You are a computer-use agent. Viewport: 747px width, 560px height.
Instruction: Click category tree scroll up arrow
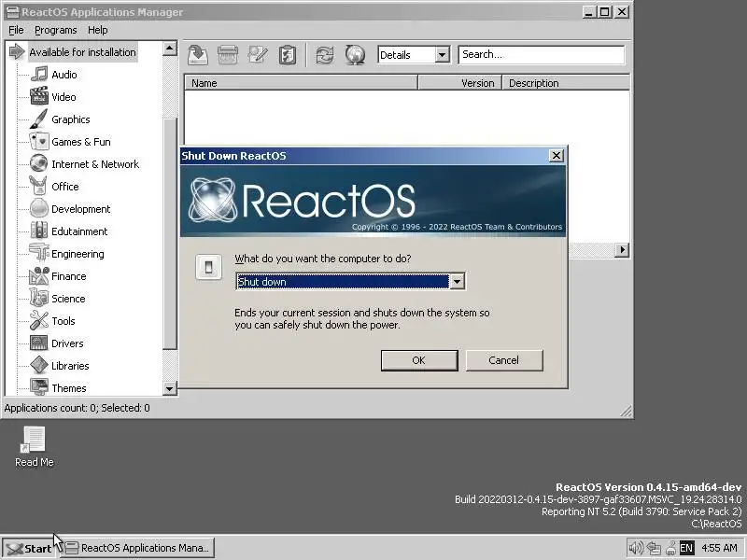(170, 49)
